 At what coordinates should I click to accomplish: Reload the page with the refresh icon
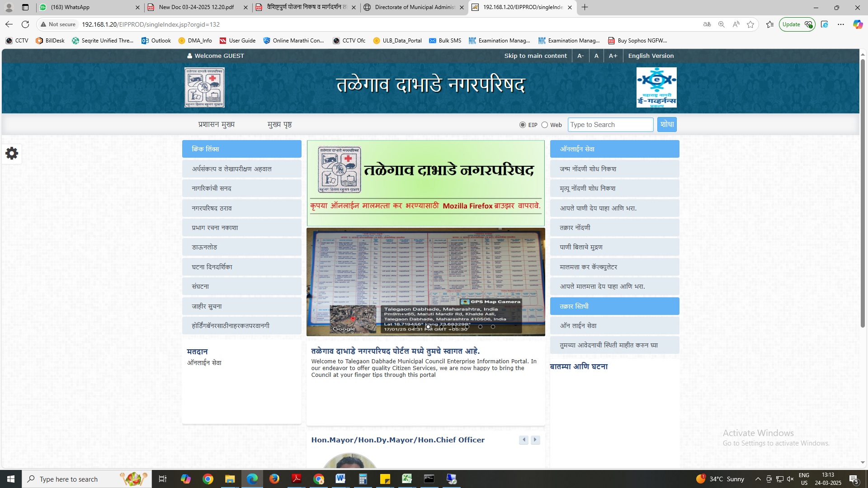point(25,24)
